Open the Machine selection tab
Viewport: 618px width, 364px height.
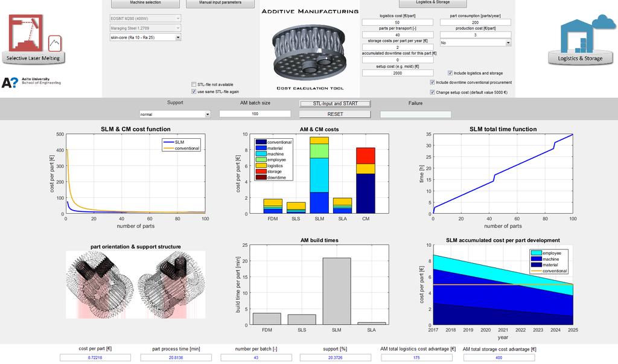coord(145,3)
